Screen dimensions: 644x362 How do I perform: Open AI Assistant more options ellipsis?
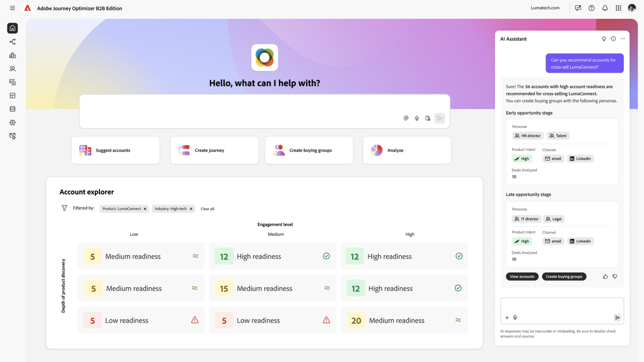pyautogui.click(x=623, y=39)
